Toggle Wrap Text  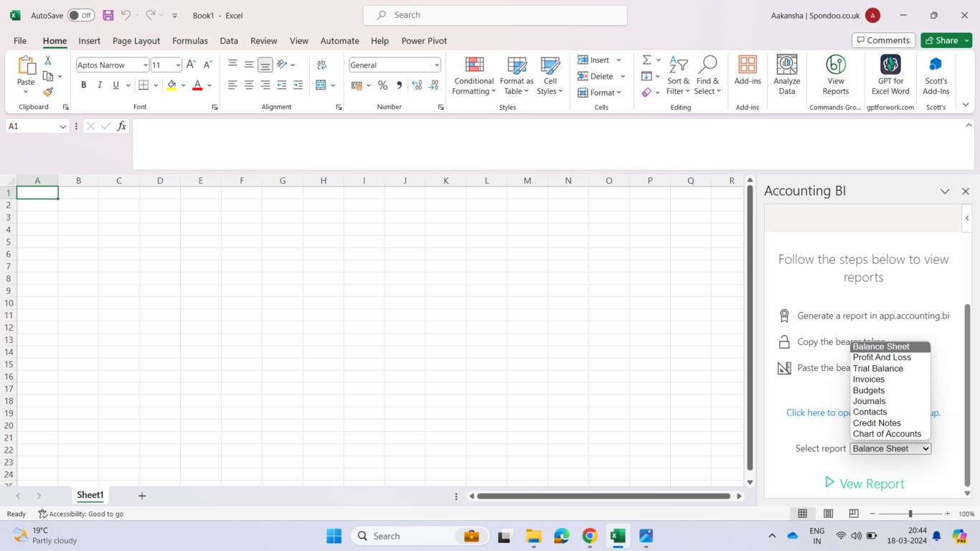point(321,65)
